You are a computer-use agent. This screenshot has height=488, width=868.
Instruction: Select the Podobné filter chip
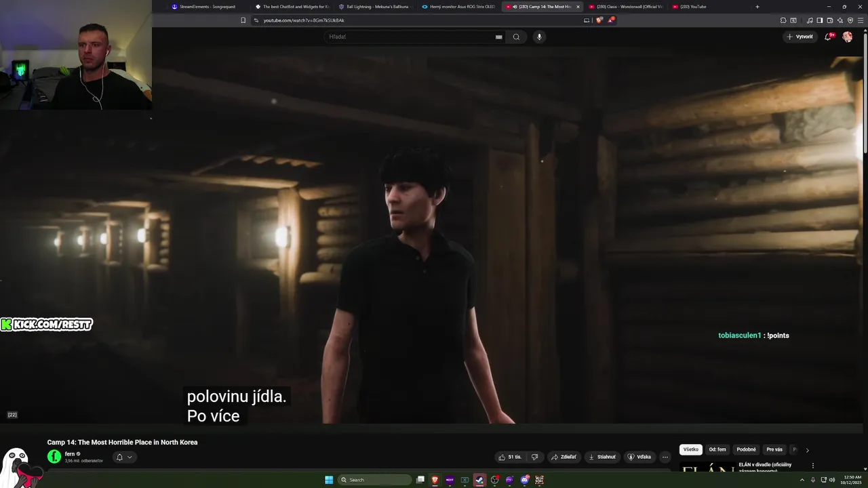pos(746,449)
